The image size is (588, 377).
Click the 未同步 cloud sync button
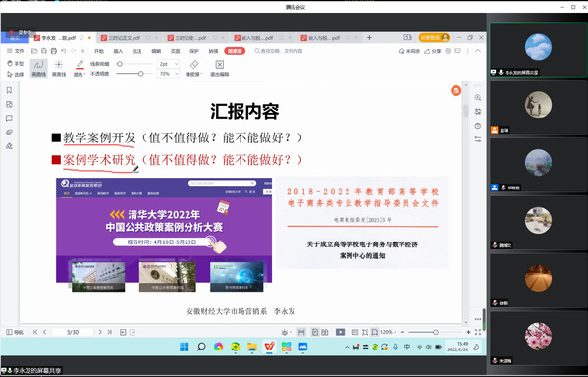pyautogui.click(x=409, y=51)
